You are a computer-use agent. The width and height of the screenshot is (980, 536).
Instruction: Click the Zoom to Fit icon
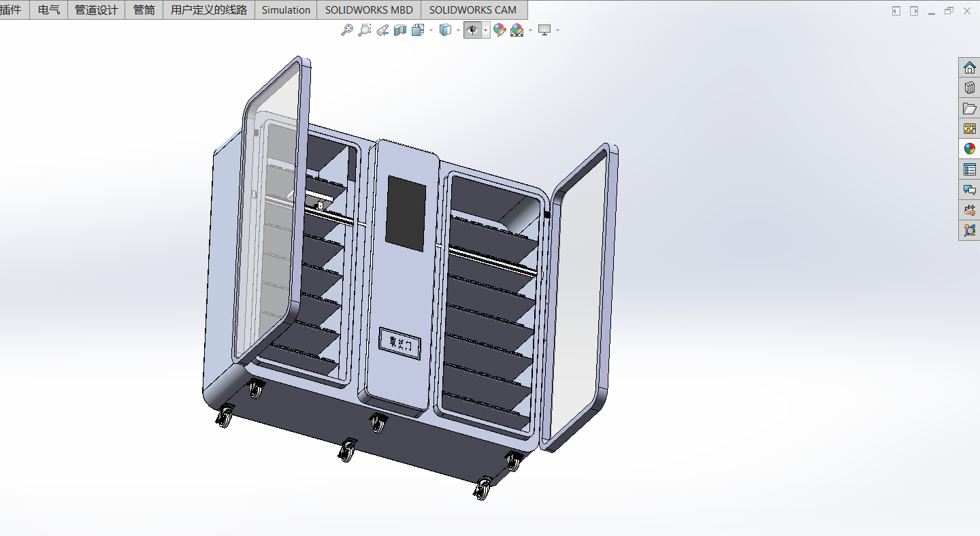(347, 30)
